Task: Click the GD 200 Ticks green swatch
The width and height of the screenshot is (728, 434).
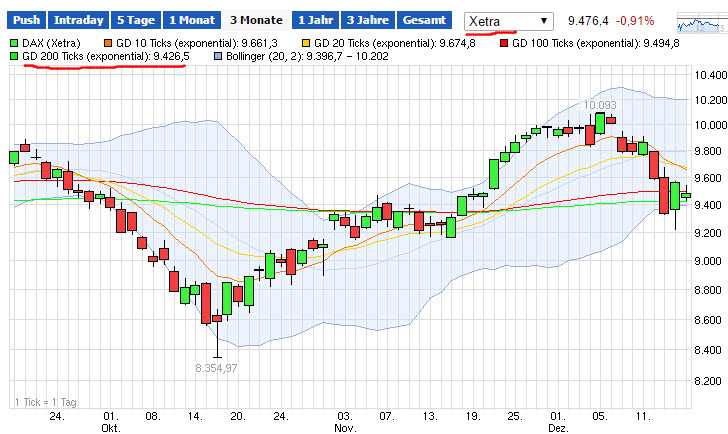Action: click(x=13, y=57)
